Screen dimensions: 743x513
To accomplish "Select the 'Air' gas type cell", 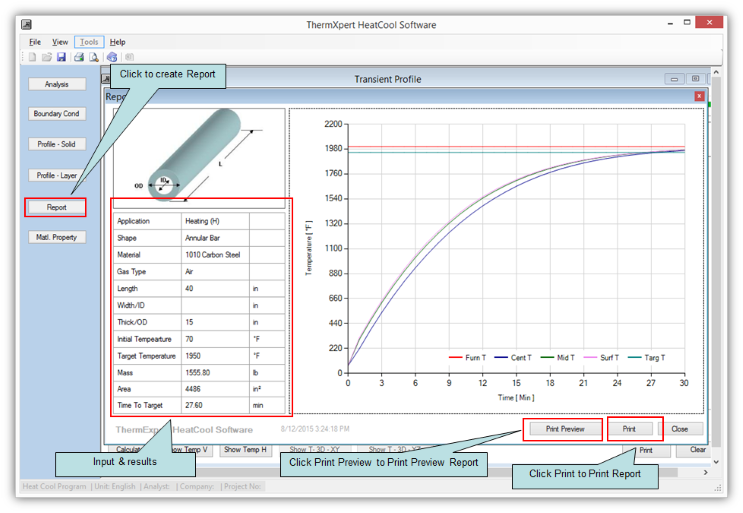I will 215,271.
